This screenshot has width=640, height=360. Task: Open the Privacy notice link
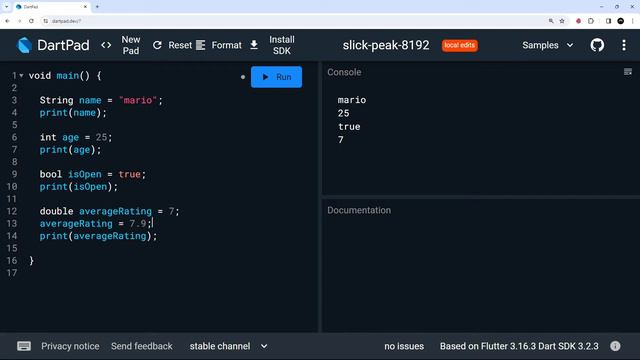pos(70,346)
